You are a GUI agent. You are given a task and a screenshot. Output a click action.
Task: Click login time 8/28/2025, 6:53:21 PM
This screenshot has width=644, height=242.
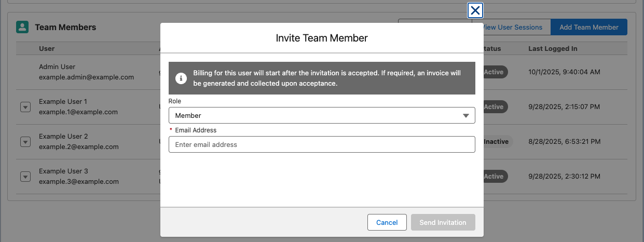click(x=565, y=142)
